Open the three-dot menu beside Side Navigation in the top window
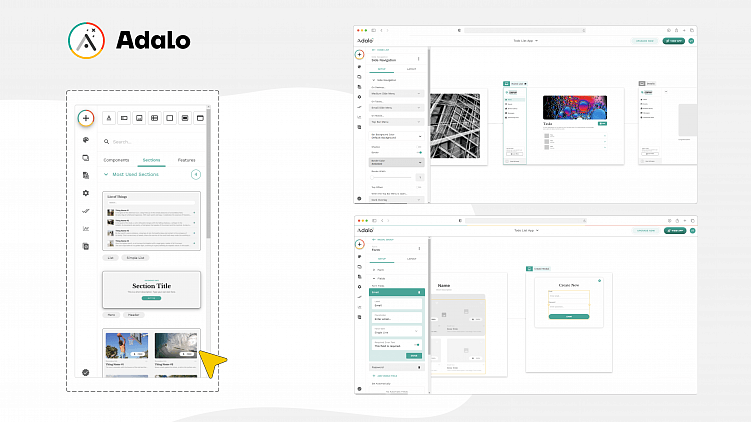Image resolution: width=751 pixels, height=422 pixels. click(419, 59)
